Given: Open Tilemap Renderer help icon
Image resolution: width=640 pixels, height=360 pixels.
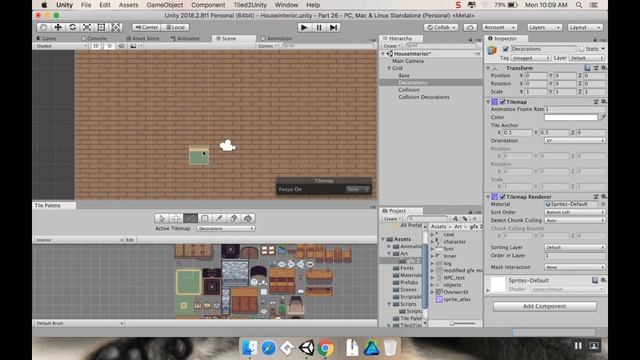Looking at the screenshot, I should (596, 197).
